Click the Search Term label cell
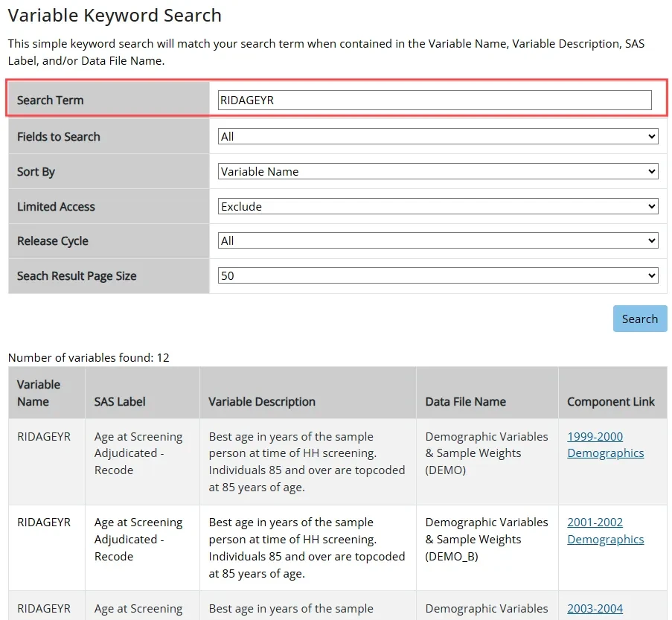The height and width of the screenshot is (620, 672). 51,100
